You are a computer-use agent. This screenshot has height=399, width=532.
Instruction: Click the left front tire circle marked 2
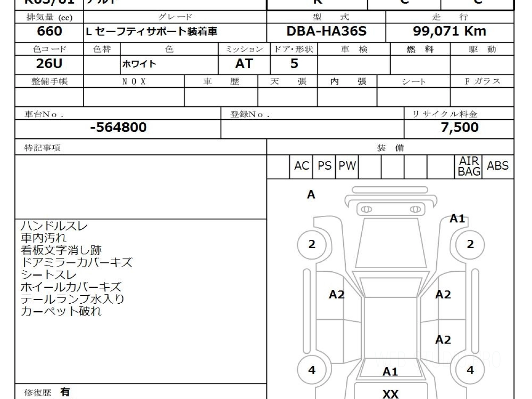312,244
